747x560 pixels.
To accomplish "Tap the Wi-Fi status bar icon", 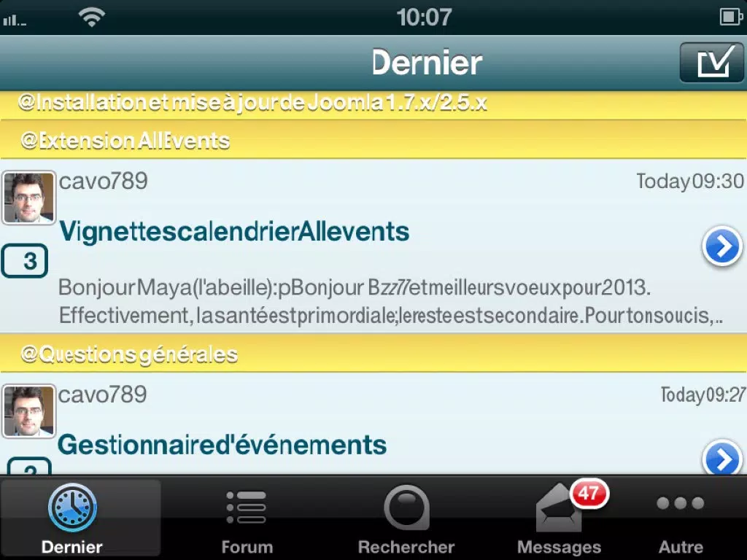I will point(91,17).
